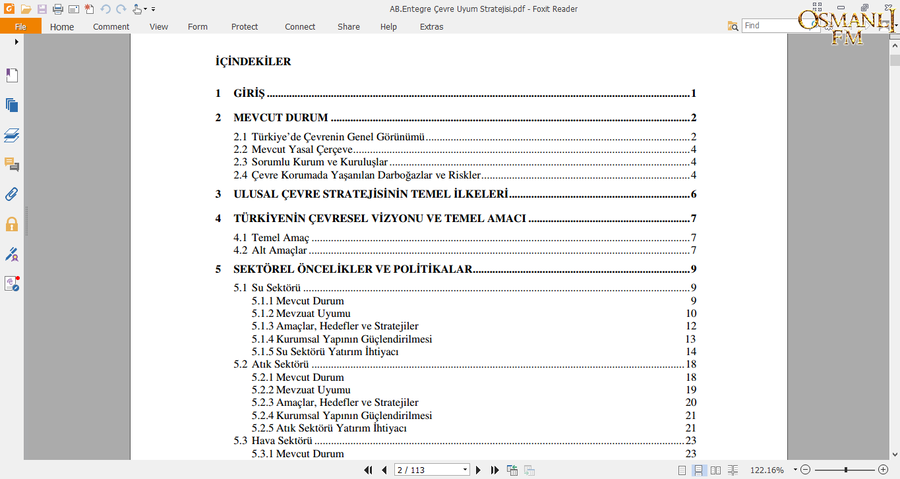Click SEKTÖREL ÖNCELİKLER VE POLİTİKALAR heading

pyautogui.click(x=352, y=269)
